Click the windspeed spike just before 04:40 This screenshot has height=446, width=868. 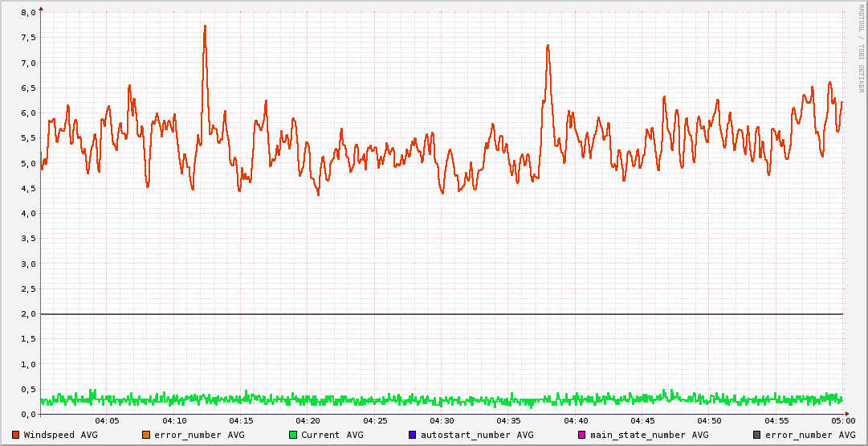[x=548, y=47]
